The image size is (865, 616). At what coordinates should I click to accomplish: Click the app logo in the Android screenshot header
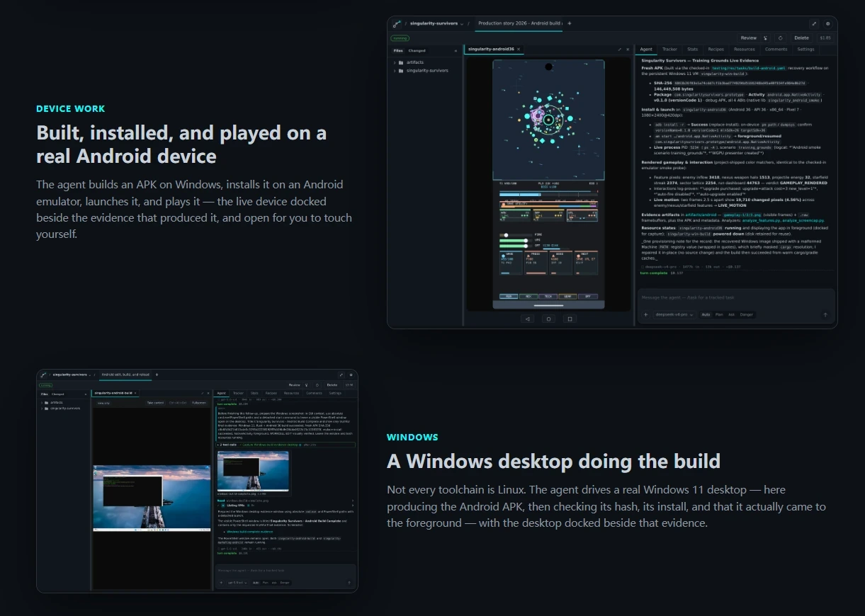pyautogui.click(x=397, y=23)
